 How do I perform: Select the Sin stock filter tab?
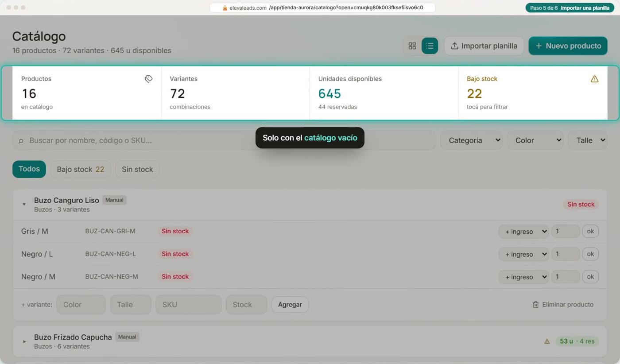point(137,169)
